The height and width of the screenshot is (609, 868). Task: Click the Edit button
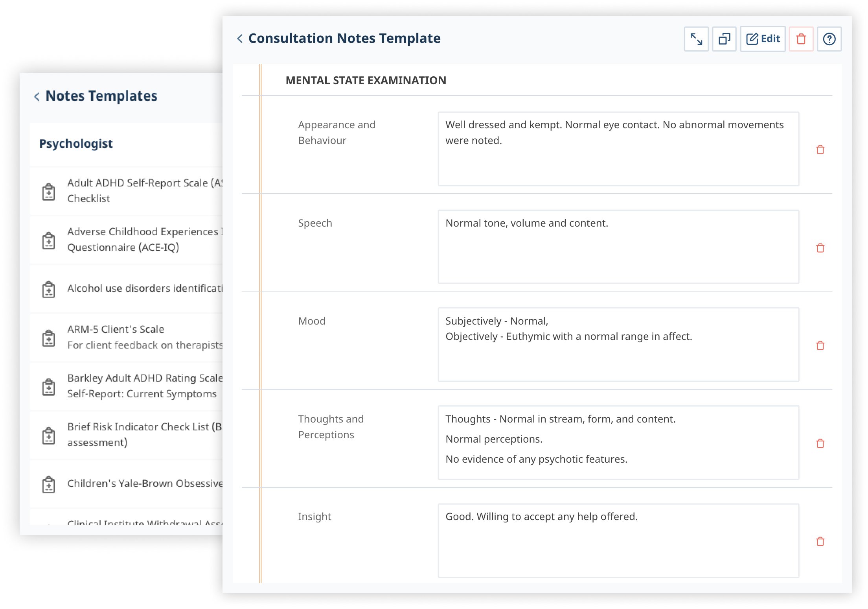point(763,39)
